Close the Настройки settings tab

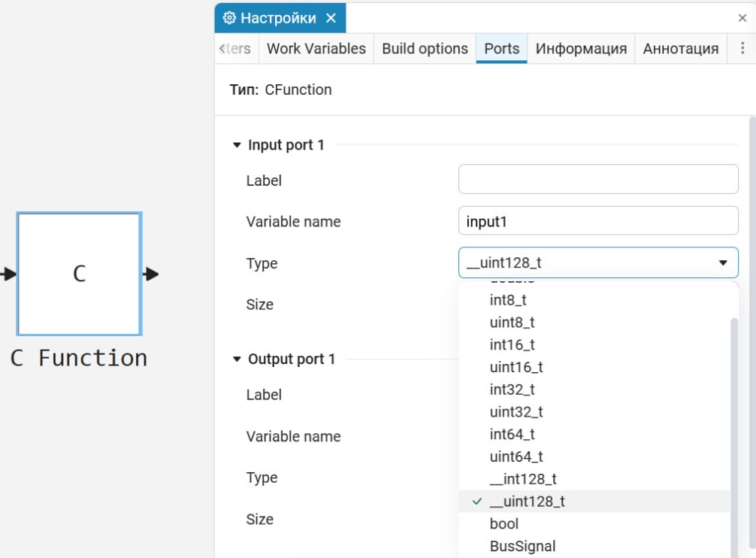coord(332,18)
